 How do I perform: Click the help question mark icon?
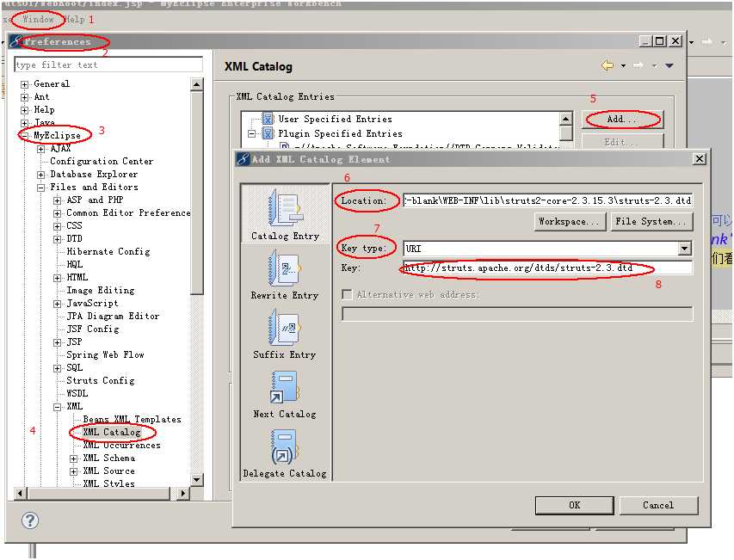pyautogui.click(x=30, y=520)
